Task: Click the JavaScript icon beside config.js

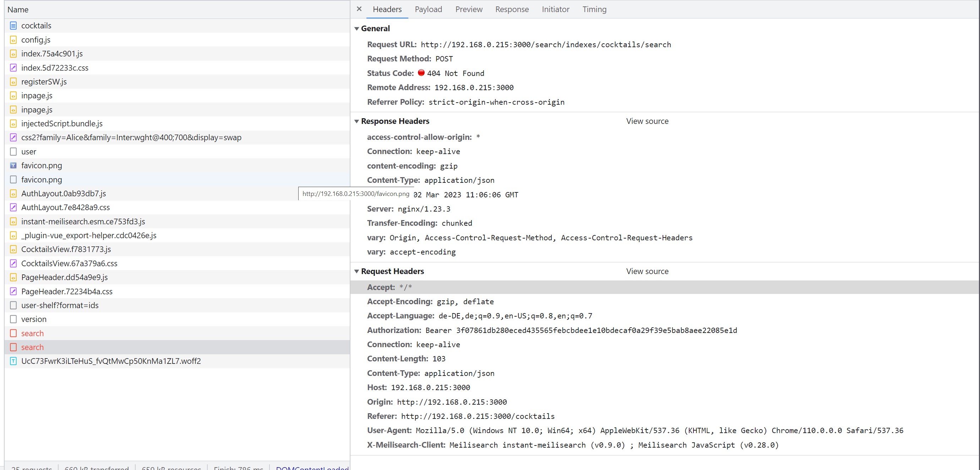Action: coord(14,39)
